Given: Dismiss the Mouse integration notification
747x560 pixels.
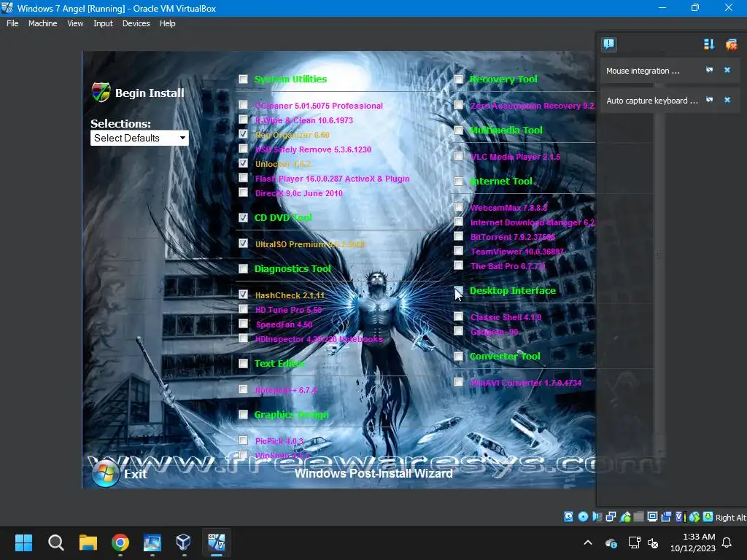Looking at the screenshot, I should point(727,70).
